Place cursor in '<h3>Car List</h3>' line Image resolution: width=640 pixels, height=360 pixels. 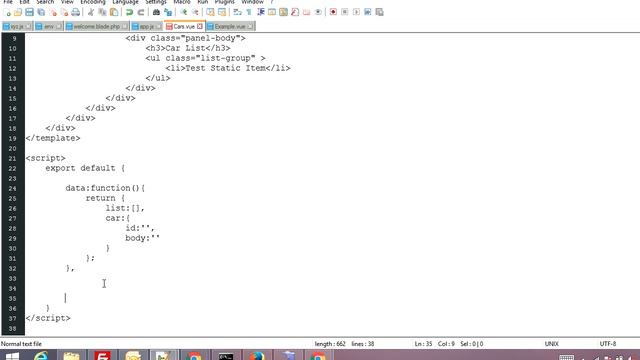click(x=188, y=48)
